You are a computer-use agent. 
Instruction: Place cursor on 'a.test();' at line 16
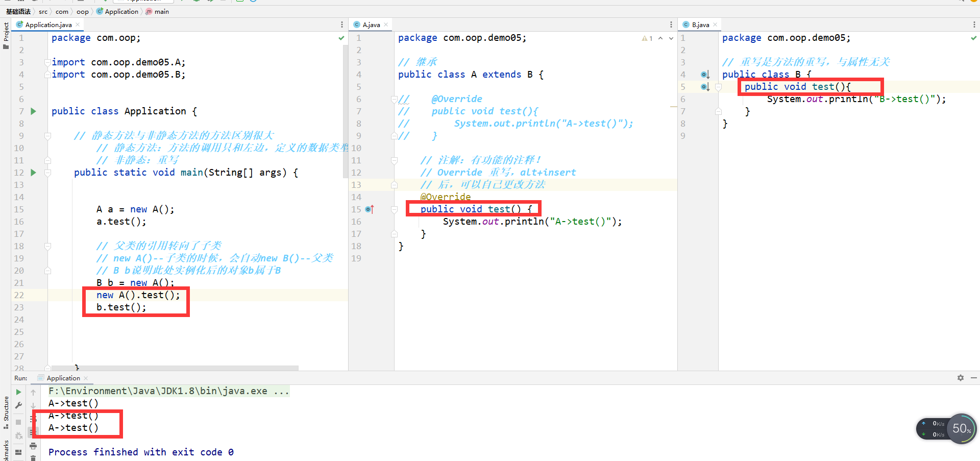(121, 222)
